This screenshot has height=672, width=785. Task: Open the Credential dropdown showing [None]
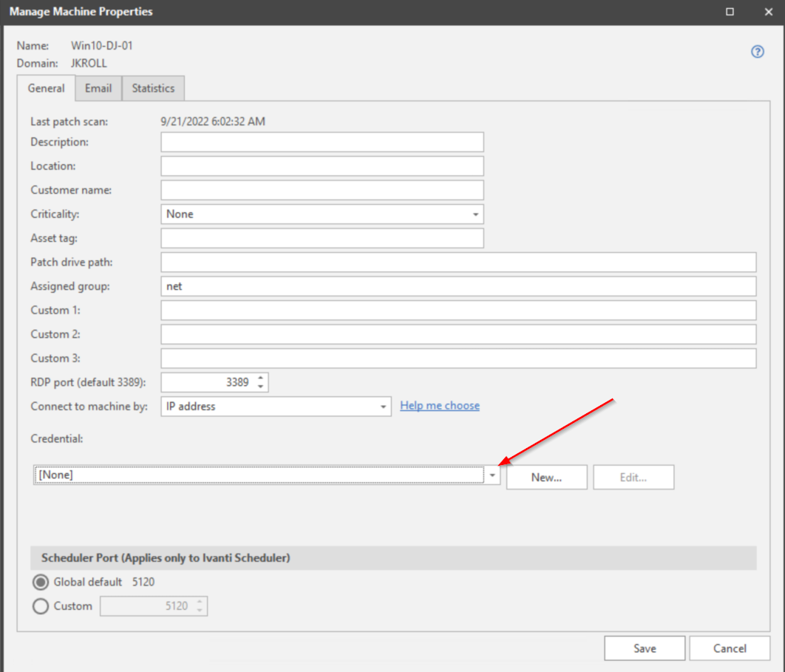[492, 475]
